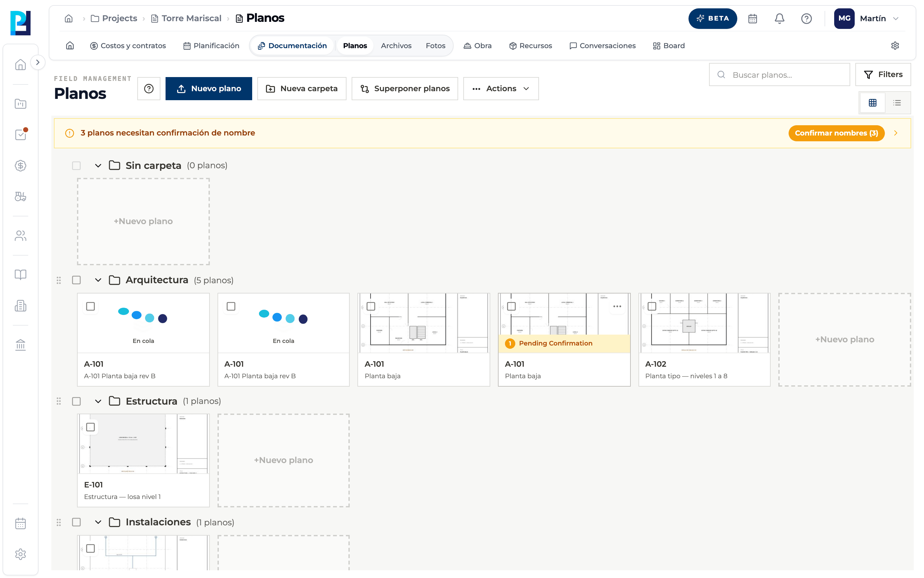Click the help question mark in top bar
The width and height of the screenshot is (924, 578).
pyautogui.click(x=806, y=18)
